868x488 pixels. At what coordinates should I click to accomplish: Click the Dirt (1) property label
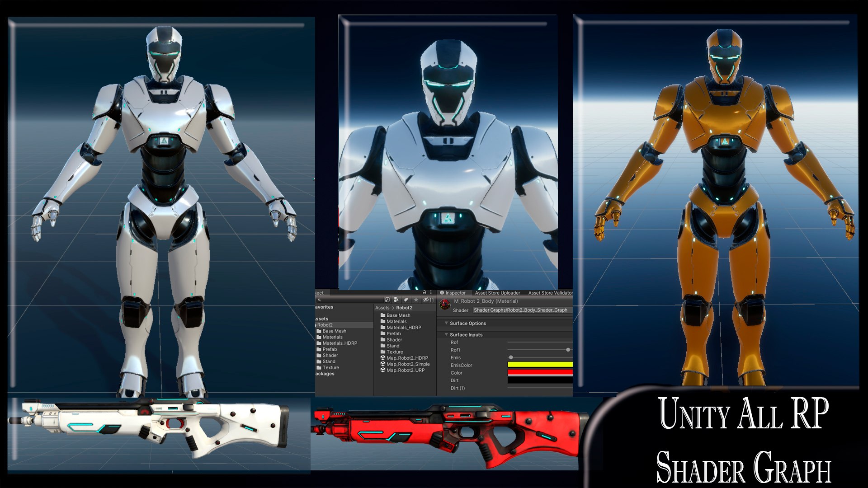click(458, 388)
